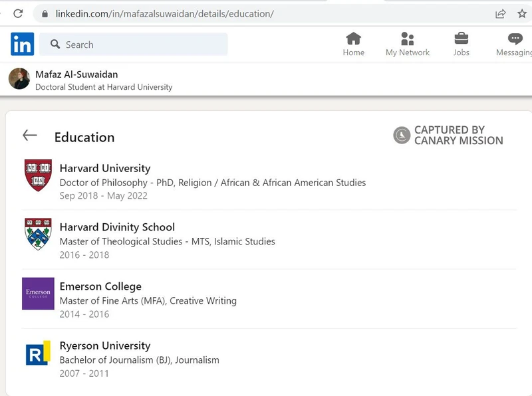
Task: Click the '2016 - 2018' date range
Action: click(x=84, y=254)
